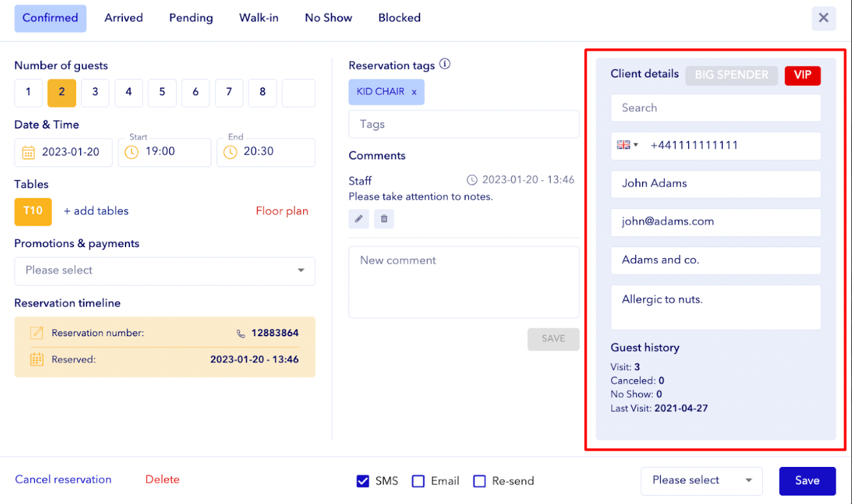Toggle the VIP client label
852x504 pixels.
click(803, 75)
